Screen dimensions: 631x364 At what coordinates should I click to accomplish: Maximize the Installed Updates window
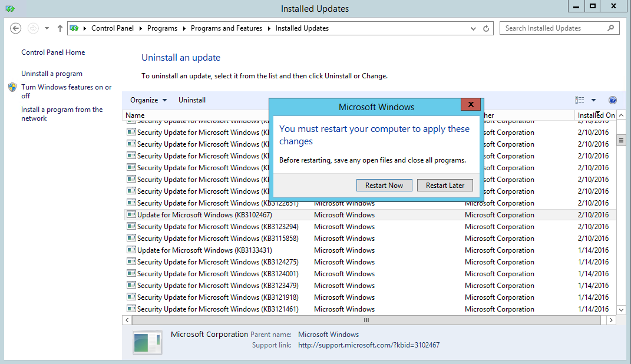coord(593,6)
